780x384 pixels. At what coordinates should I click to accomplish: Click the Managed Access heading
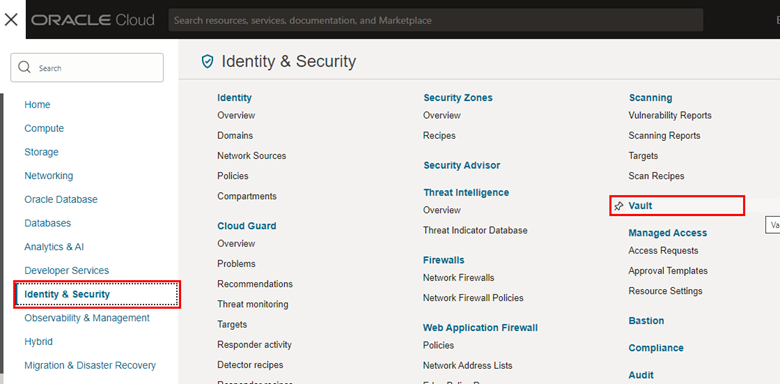(x=668, y=233)
